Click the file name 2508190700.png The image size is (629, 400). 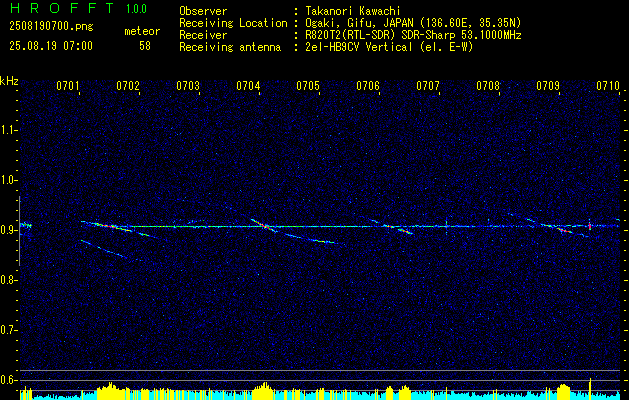click(x=51, y=27)
